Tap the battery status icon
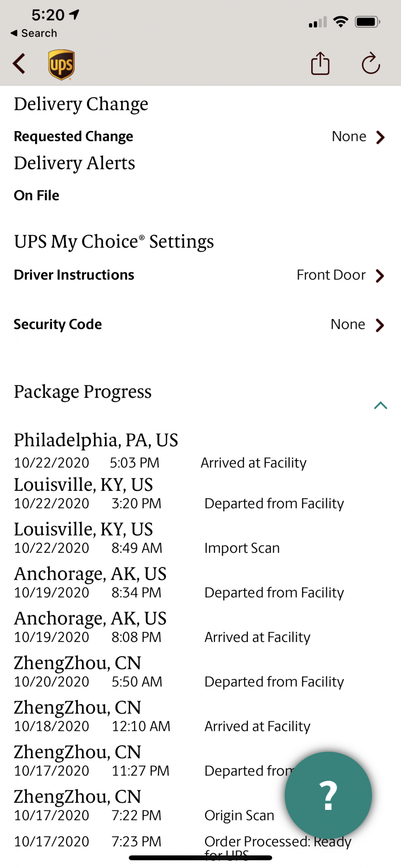 point(368,22)
